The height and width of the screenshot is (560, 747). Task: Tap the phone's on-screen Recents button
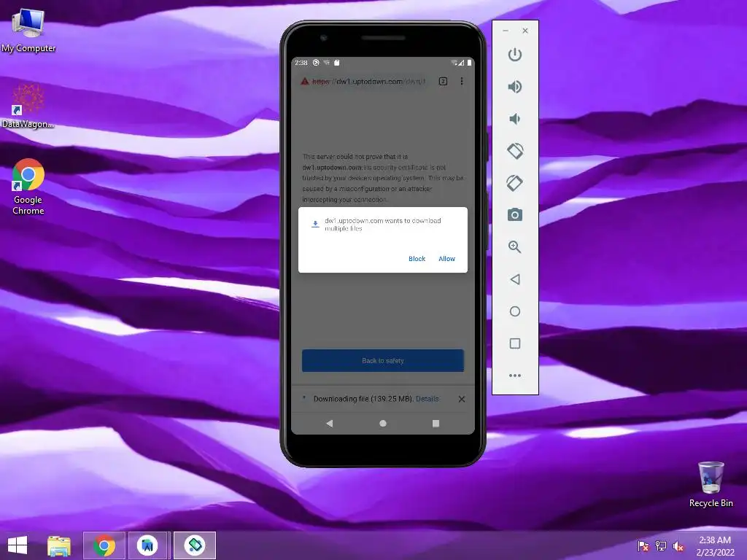(436, 424)
